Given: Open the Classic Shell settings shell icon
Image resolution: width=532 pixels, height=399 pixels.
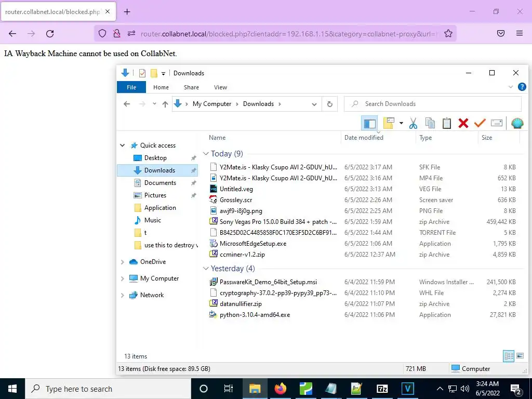Looking at the screenshot, I should (517, 123).
